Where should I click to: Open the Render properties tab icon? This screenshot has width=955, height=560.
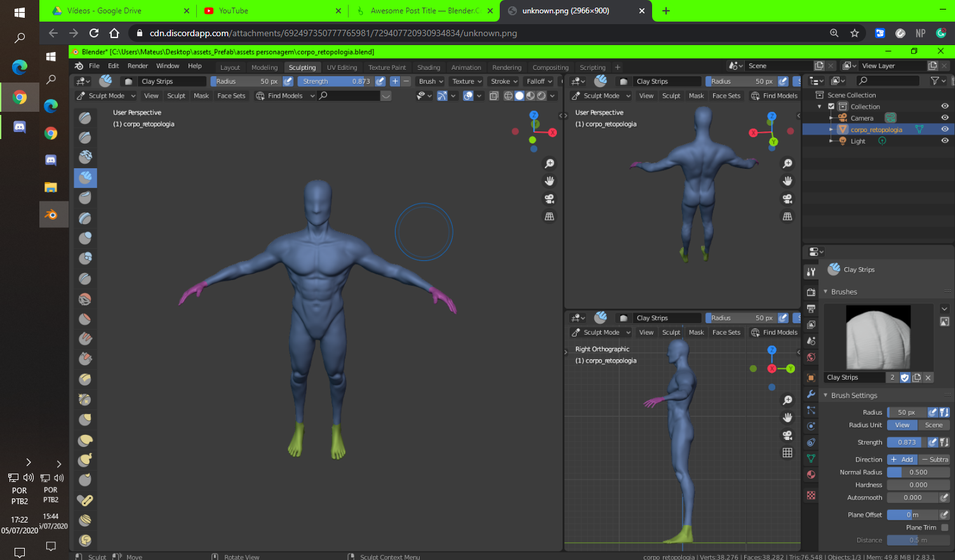pos(811,292)
